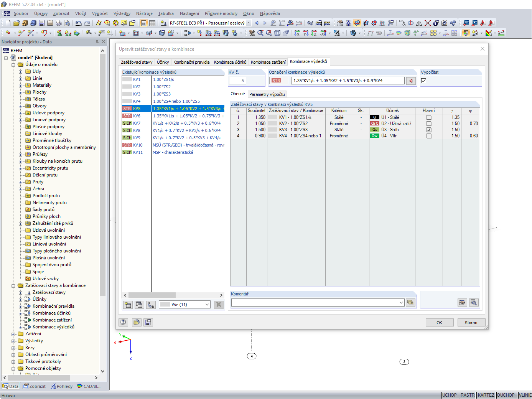The height and width of the screenshot is (399, 532).
Task: Toggle RASTR grid in status bar
Action: click(x=468, y=395)
